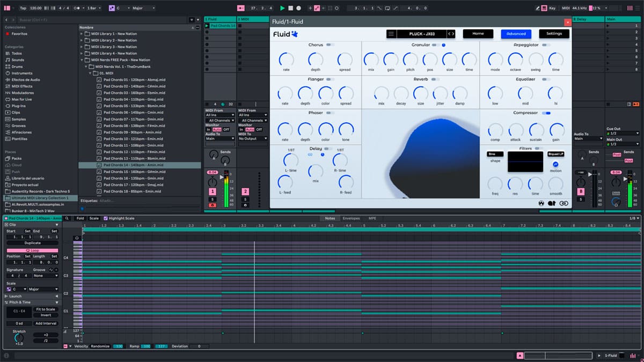644x362 pixels.
Task: Switch to the Home tab in Fluid
Action: click(478, 34)
